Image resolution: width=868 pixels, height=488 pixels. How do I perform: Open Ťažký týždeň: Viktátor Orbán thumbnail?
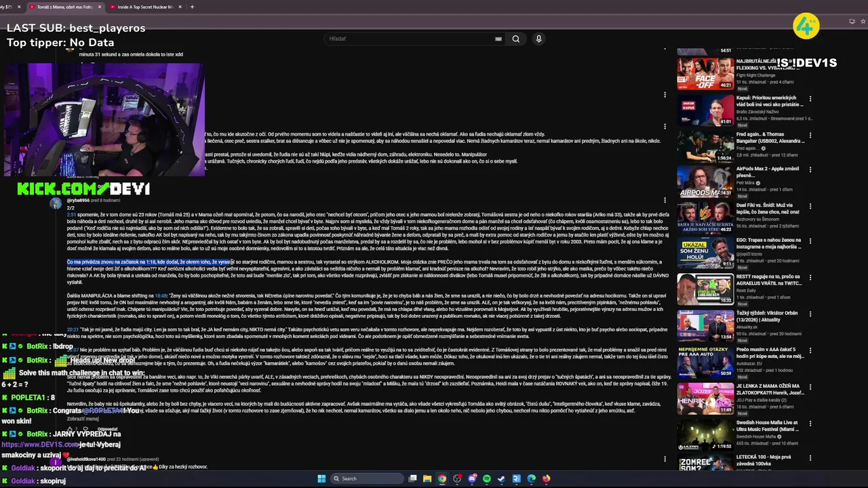click(705, 325)
